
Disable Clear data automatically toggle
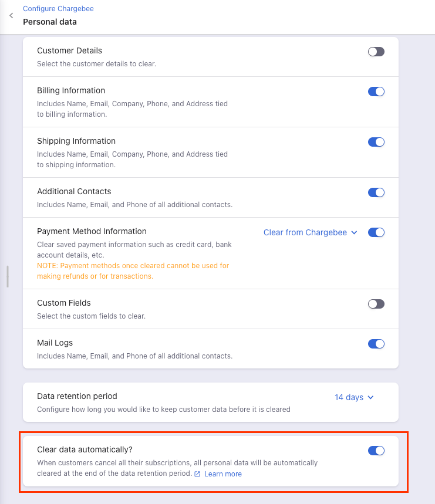pyautogui.click(x=376, y=451)
